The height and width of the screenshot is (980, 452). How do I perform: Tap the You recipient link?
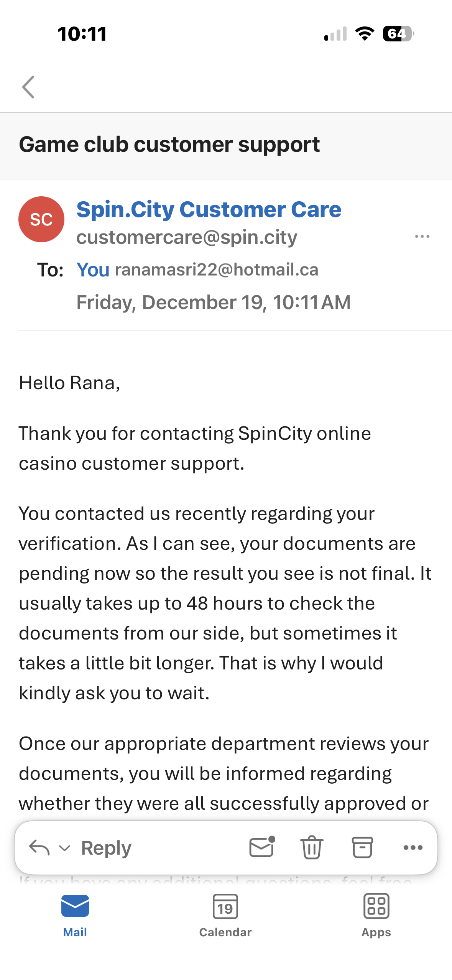[93, 270]
